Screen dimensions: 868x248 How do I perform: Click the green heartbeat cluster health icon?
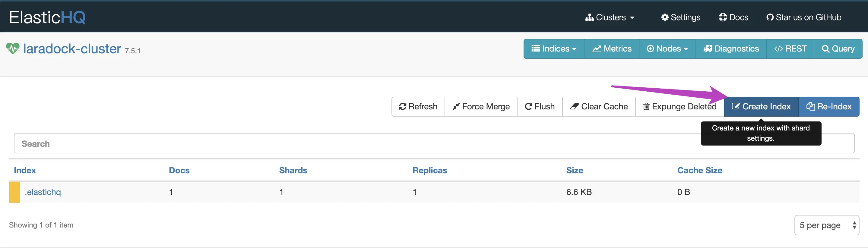click(x=13, y=49)
